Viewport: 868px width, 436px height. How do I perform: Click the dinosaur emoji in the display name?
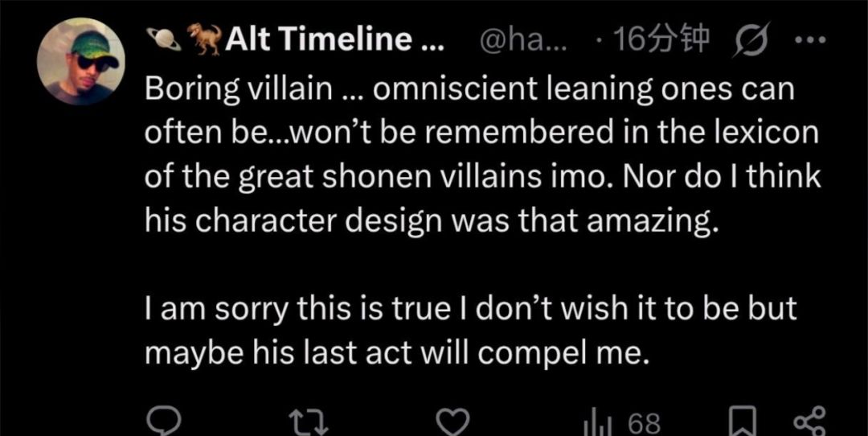[204, 39]
